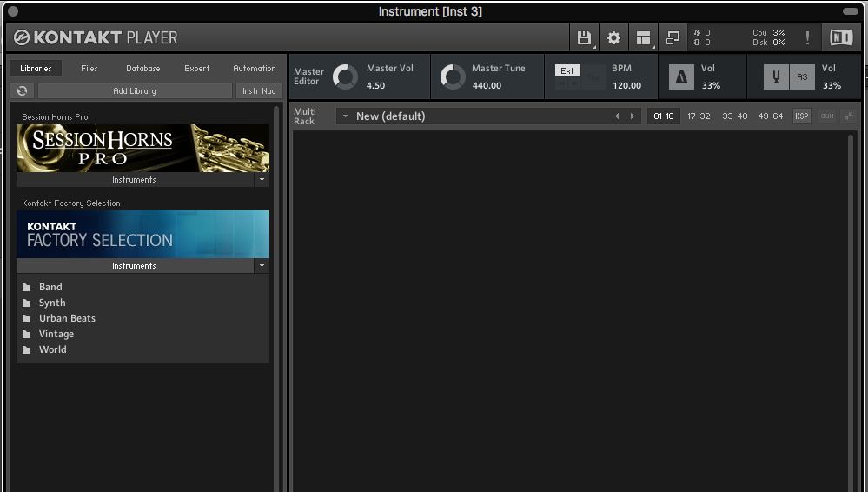Toggle the metronome icon
This screenshot has height=492, width=868.
point(681,77)
